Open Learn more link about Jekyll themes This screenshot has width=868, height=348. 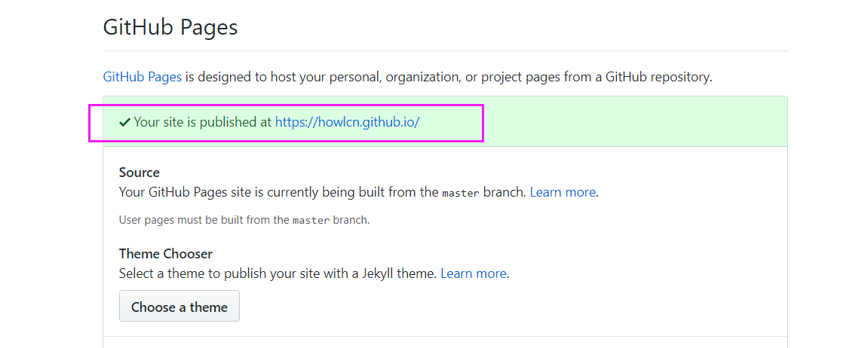[474, 273]
